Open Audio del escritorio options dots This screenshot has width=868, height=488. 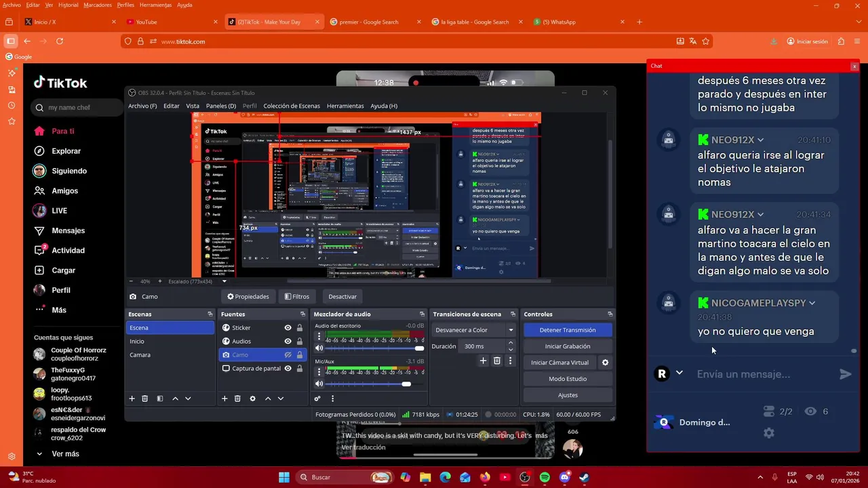point(319,336)
